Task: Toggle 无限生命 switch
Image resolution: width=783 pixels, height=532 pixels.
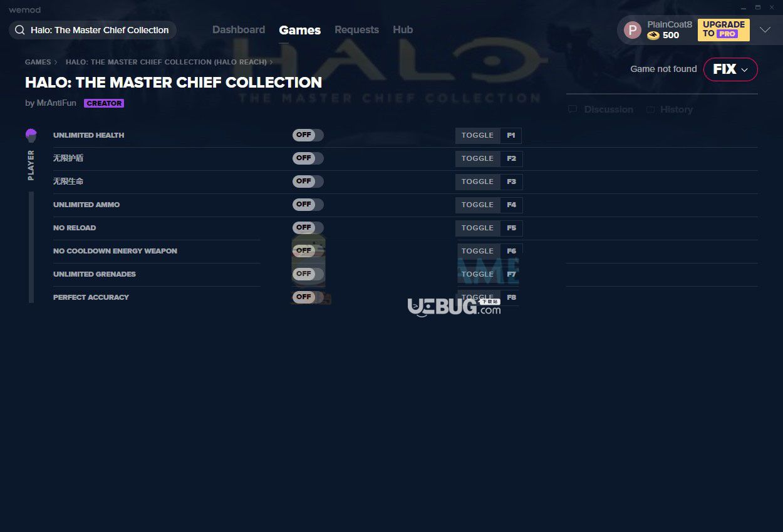Action: pos(308,182)
